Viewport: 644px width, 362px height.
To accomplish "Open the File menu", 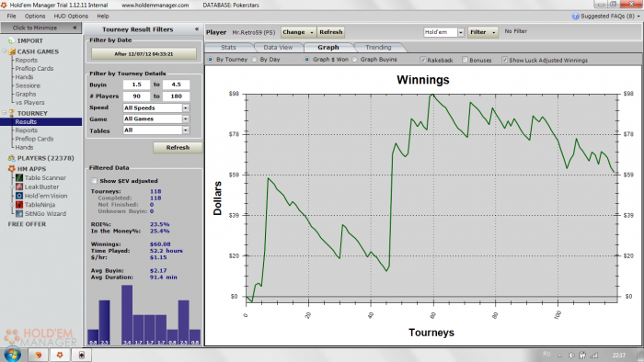I will 11,16.
